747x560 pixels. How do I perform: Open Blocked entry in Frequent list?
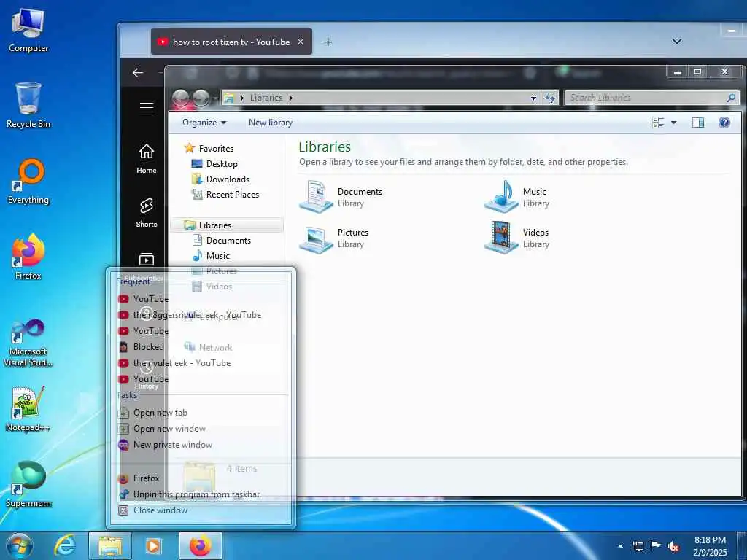pos(203,347)
